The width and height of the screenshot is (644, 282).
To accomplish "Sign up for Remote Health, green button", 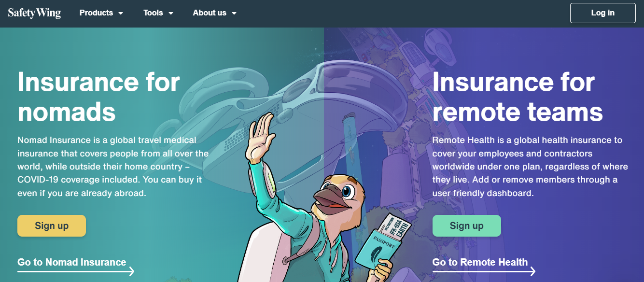I will pos(466,226).
